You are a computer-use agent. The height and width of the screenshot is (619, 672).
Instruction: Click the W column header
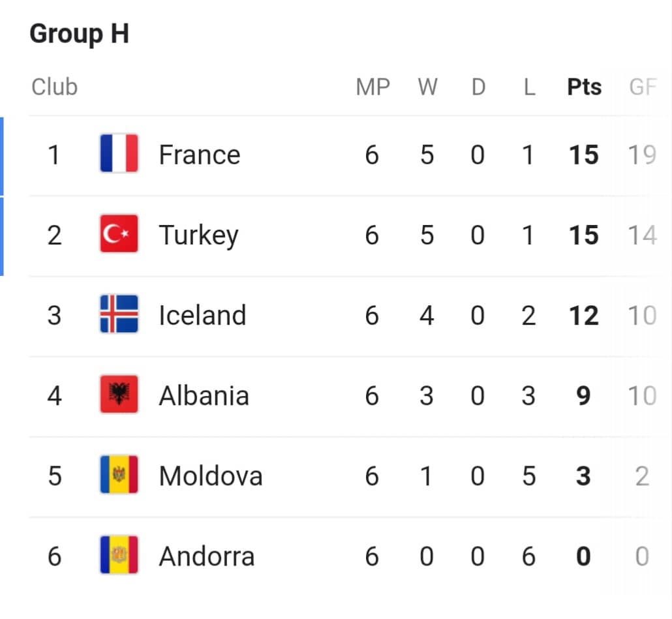tap(428, 87)
